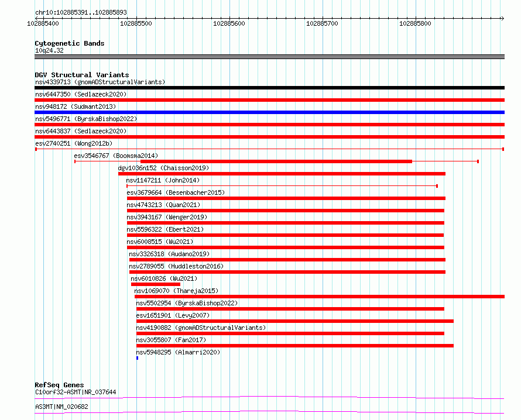The image size is (521, 420).
Task: Click the Cytogenetic Bands track title
Action: (70, 43)
